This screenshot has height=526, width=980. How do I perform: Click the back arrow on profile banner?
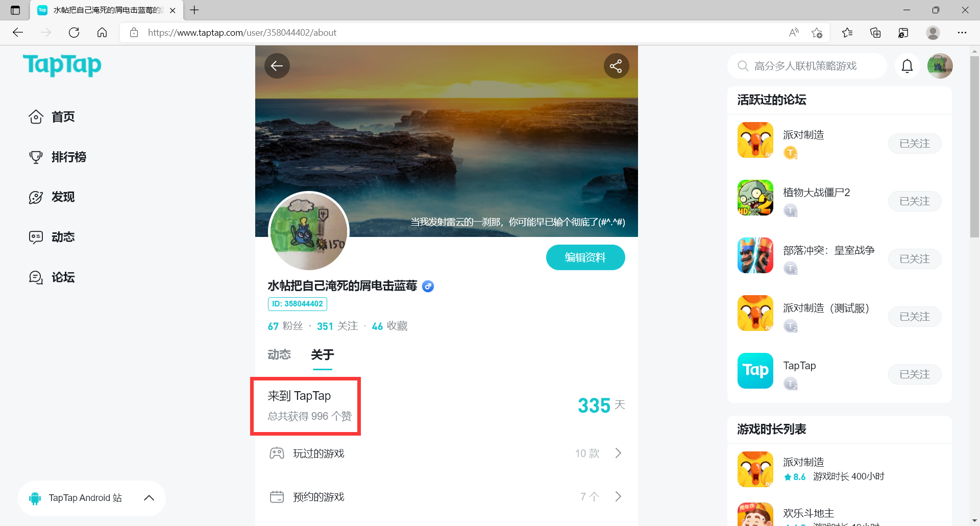click(277, 66)
